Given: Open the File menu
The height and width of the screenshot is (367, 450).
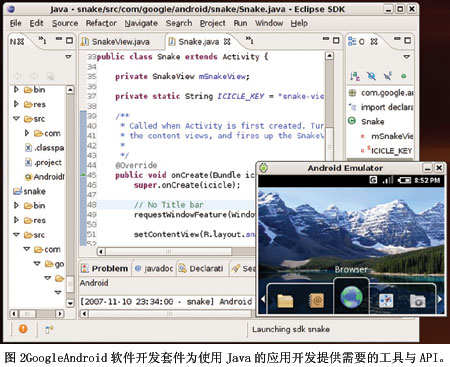Looking at the screenshot, I should (16, 23).
